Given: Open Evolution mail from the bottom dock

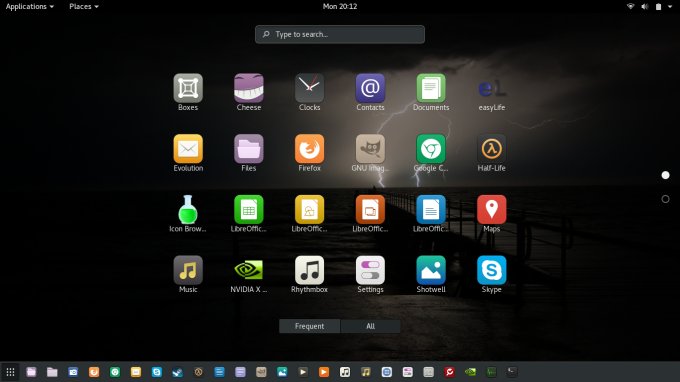Looking at the screenshot, I should (x=136, y=372).
